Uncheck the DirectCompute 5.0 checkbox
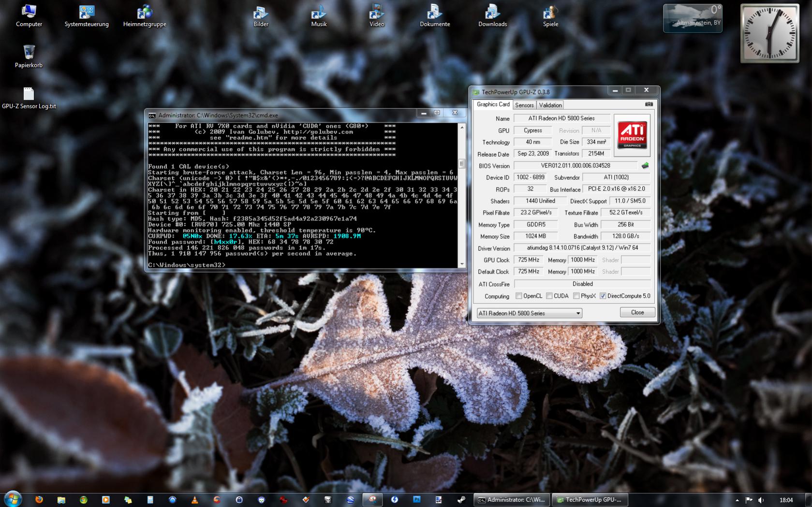This screenshot has width=812, height=507. [603, 296]
